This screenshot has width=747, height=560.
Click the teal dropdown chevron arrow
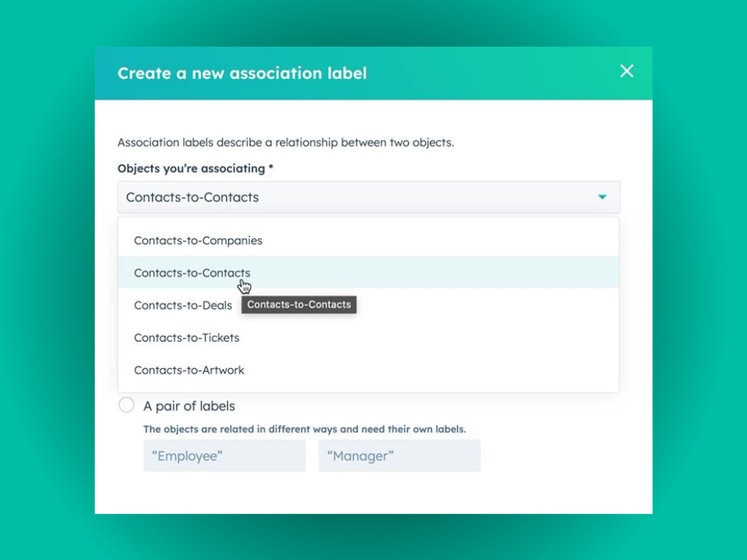(x=603, y=197)
